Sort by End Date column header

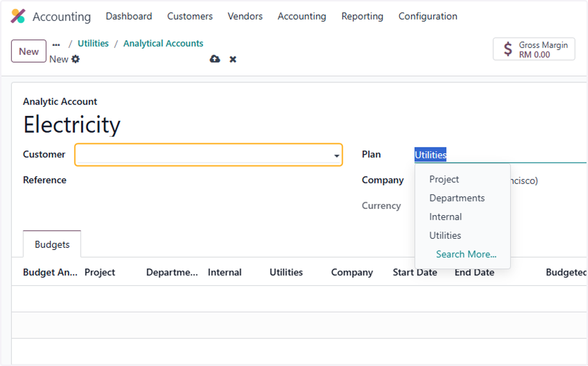click(474, 272)
